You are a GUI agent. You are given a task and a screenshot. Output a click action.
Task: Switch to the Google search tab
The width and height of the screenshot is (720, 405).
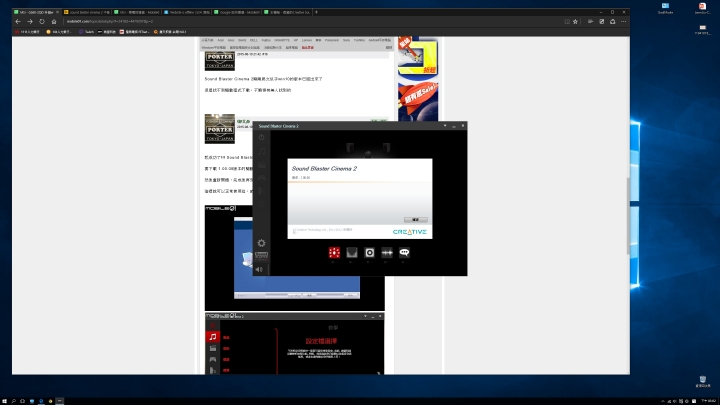pyautogui.click(x=237, y=12)
